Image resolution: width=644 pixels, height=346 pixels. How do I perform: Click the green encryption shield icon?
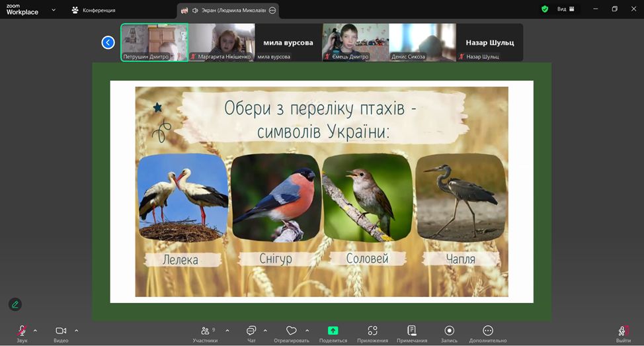(545, 9)
